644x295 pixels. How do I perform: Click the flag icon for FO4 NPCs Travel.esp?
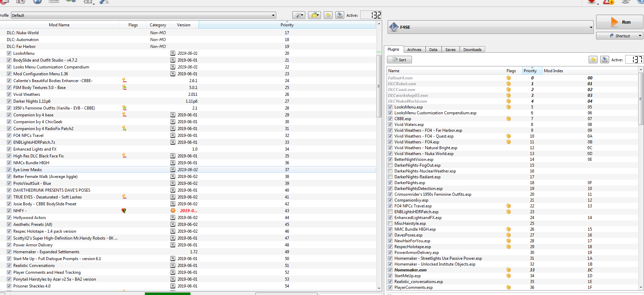point(509,206)
